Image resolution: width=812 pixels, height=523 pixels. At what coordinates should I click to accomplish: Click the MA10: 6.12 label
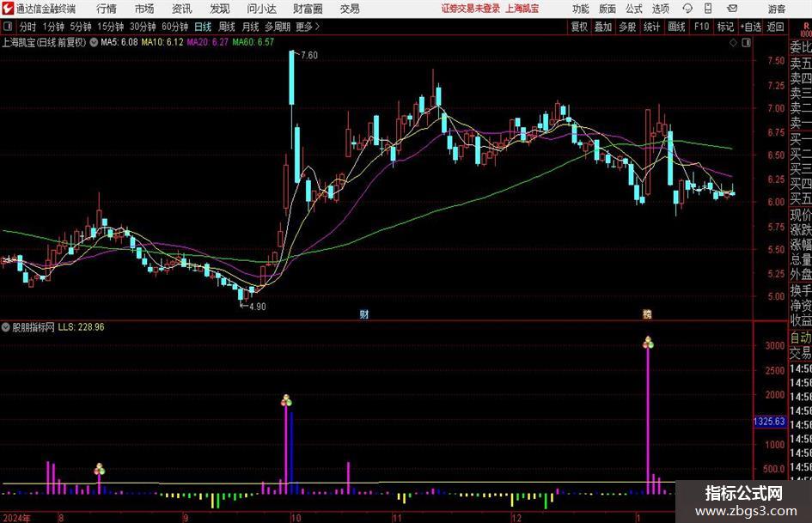coord(162,42)
